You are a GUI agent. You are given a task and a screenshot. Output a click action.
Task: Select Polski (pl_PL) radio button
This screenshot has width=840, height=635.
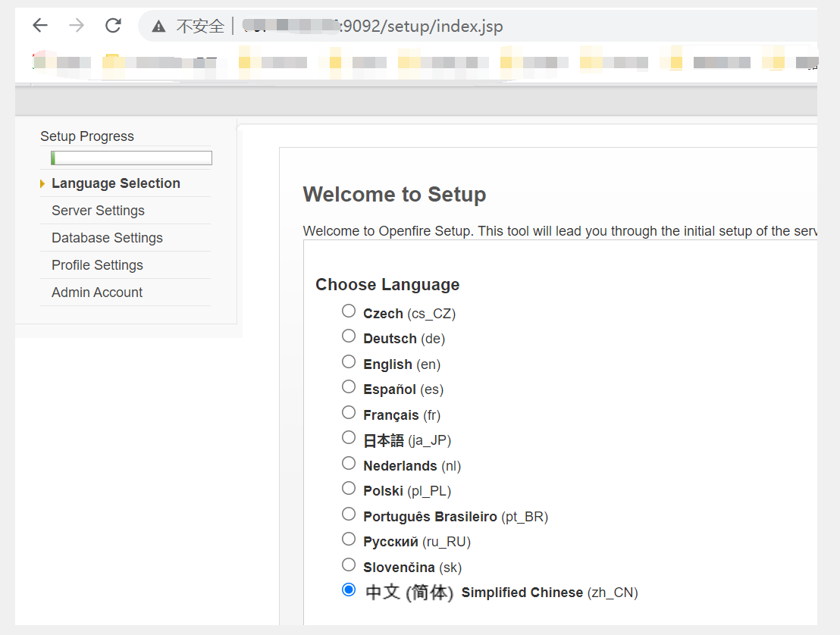point(349,488)
